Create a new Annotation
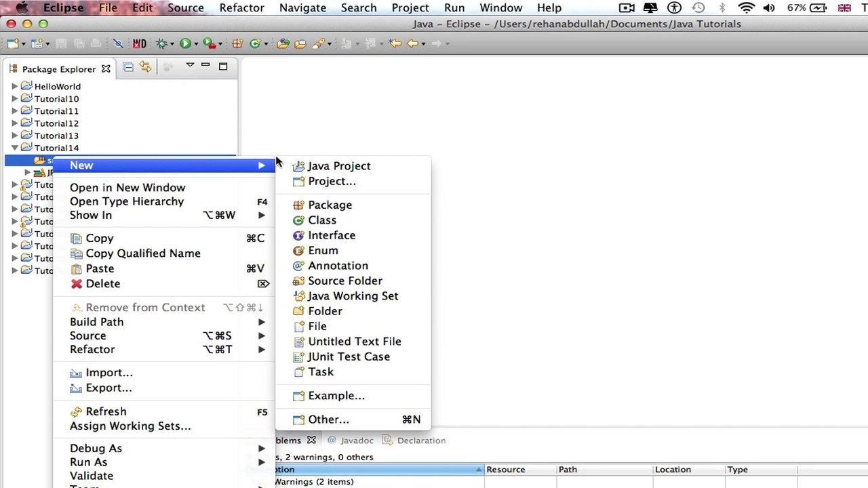 point(353,266)
